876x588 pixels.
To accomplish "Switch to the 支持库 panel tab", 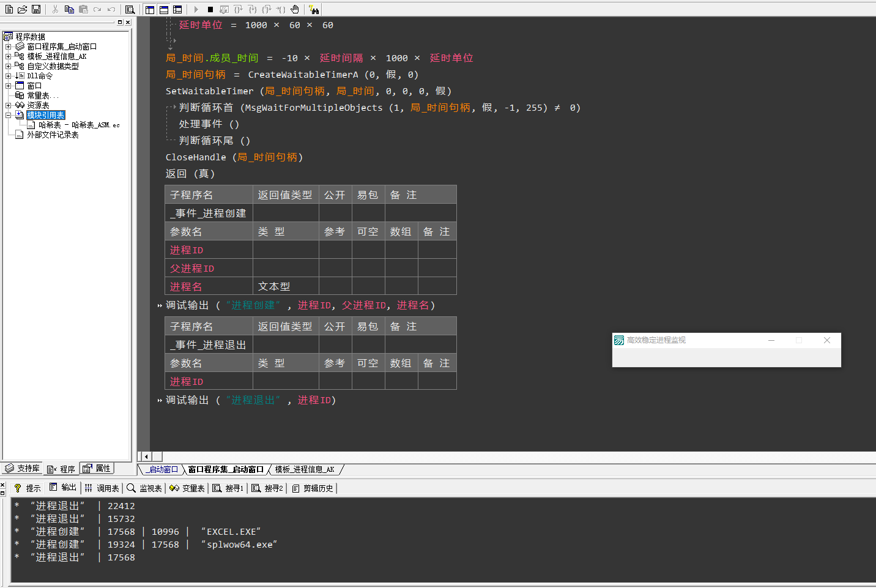I will [x=22, y=469].
